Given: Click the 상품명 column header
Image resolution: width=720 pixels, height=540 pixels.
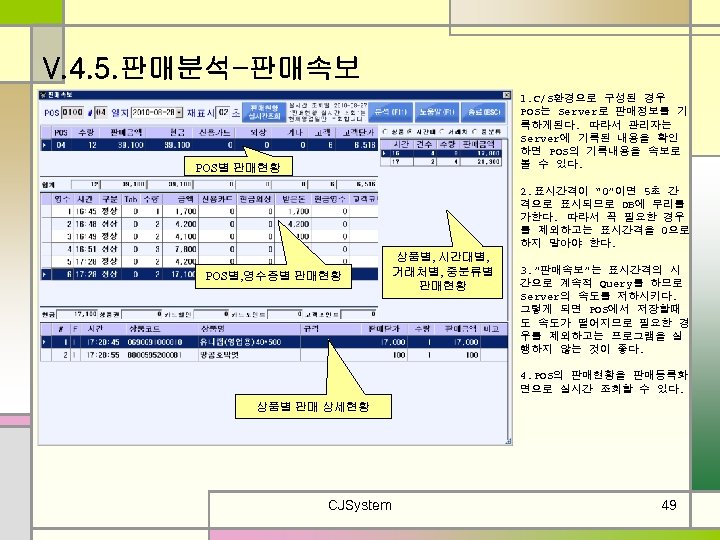Looking at the screenshot, I should pyautogui.click(x=249, y=329).
